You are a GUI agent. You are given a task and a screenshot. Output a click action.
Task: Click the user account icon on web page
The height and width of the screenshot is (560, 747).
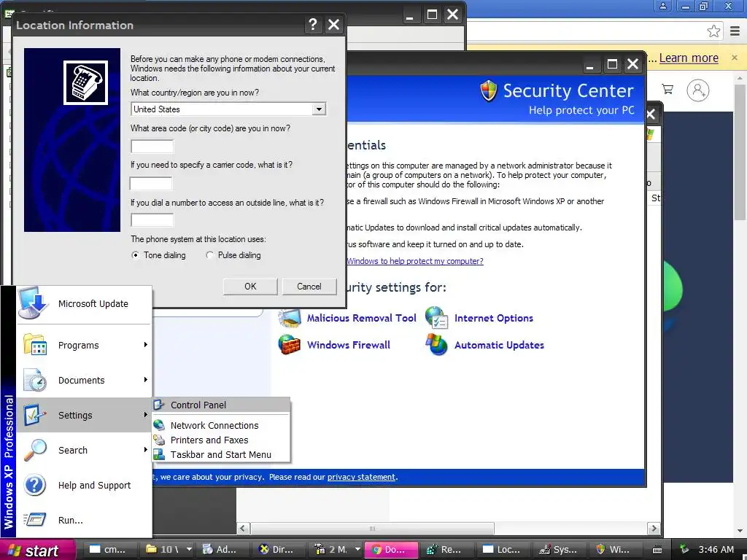[698, 90]
